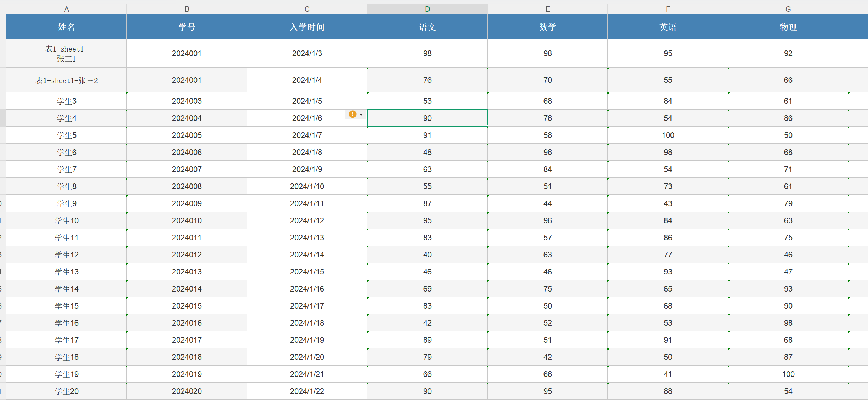Select column A header
The image size is (868, 400).
[x=66, y=9]
